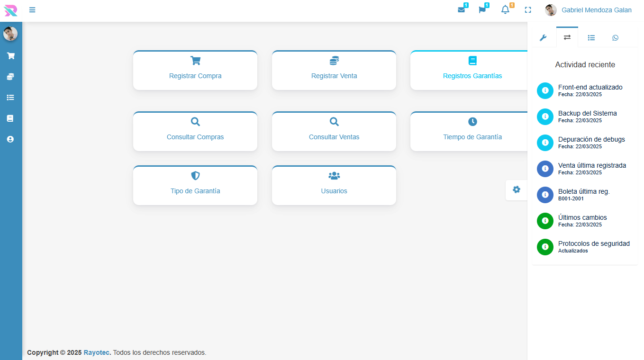Select the list icon in left sidebar
The width and height of the screenshot is (644, 360).
click(x=10, y=98)
